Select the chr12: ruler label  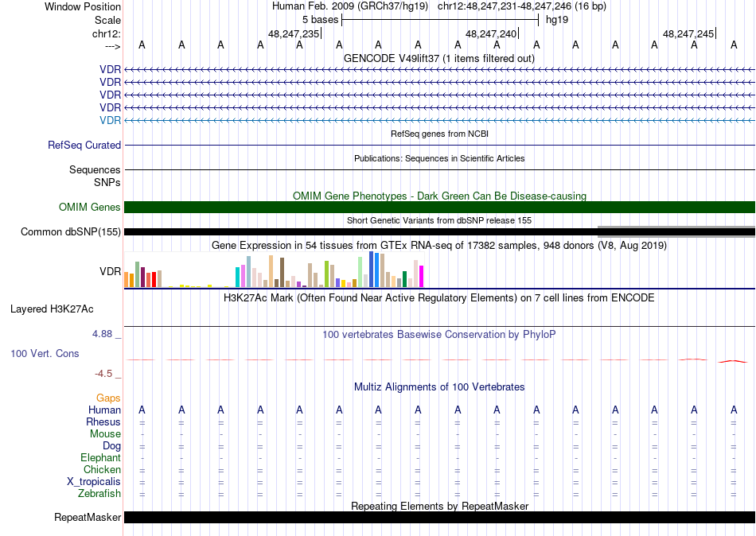[x=107, y=33]
